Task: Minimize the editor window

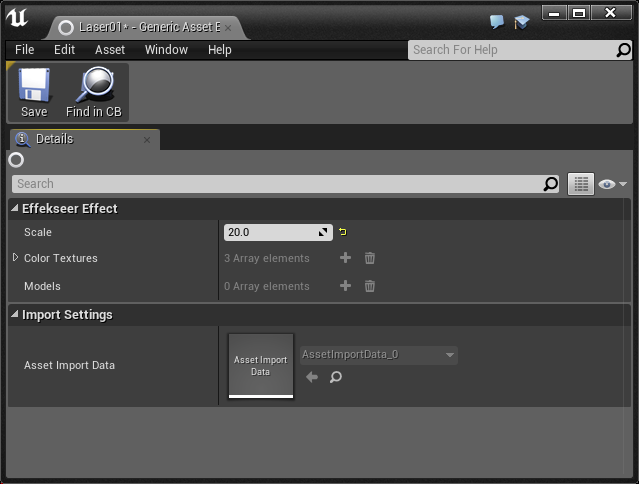Action: pos(554,13)
